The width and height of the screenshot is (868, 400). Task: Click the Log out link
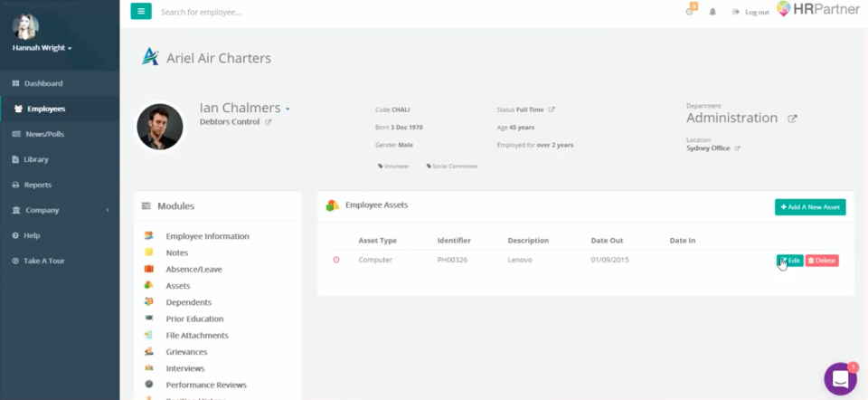pos(751,12)
